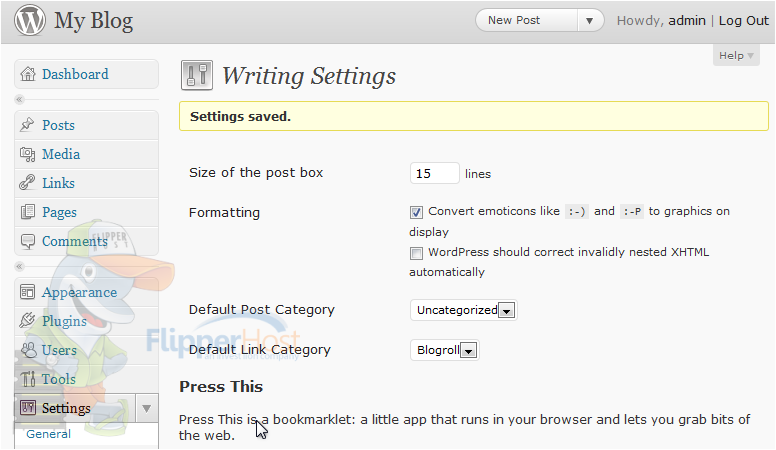This screenshot has height=450, width=776.
Task: Click the Links chain icon
Action: [x=27, y=183]
